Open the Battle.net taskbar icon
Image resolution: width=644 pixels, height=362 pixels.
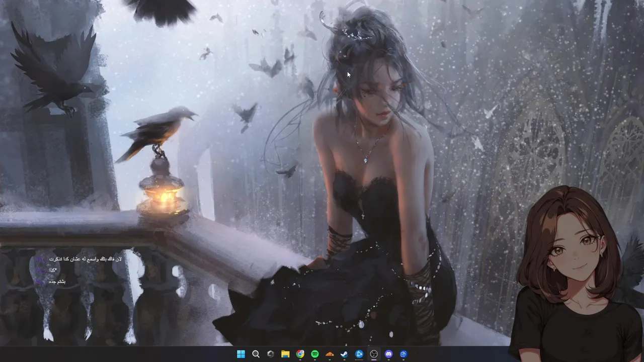(359, 354)
